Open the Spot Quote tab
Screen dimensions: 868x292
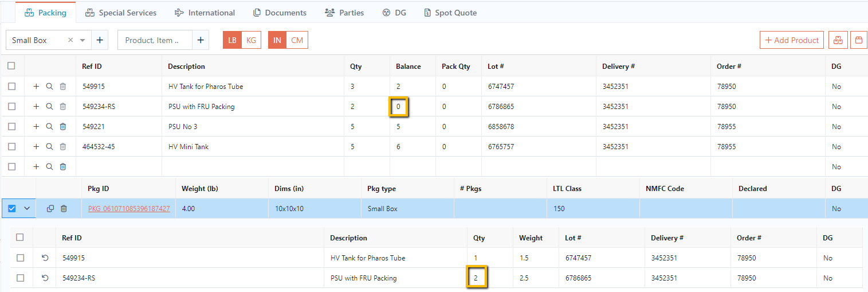pos(450,13)
